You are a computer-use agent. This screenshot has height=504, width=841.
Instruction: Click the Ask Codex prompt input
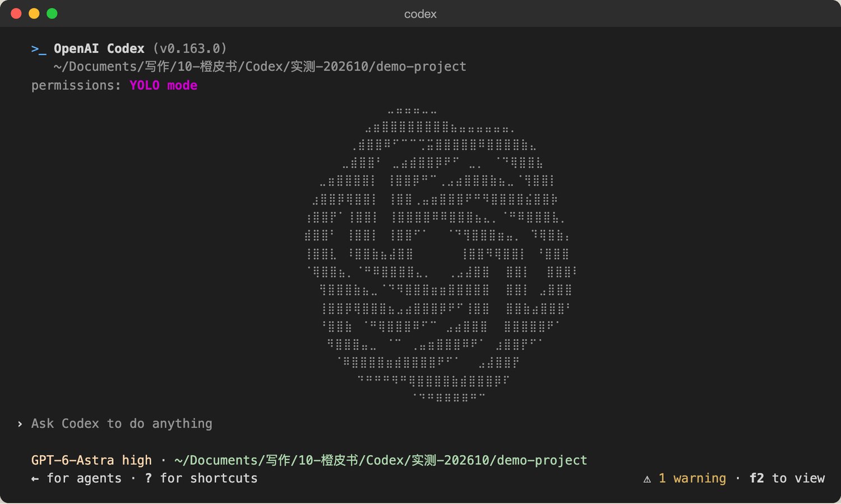pyautogui.click(x=122, y=424)
